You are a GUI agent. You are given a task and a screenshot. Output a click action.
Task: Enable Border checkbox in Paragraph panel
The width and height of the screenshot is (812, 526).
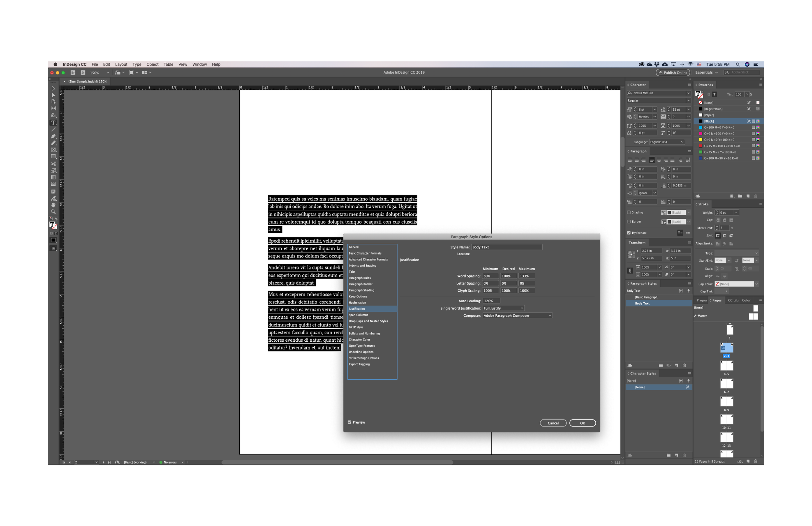click(x=629, y=221)
